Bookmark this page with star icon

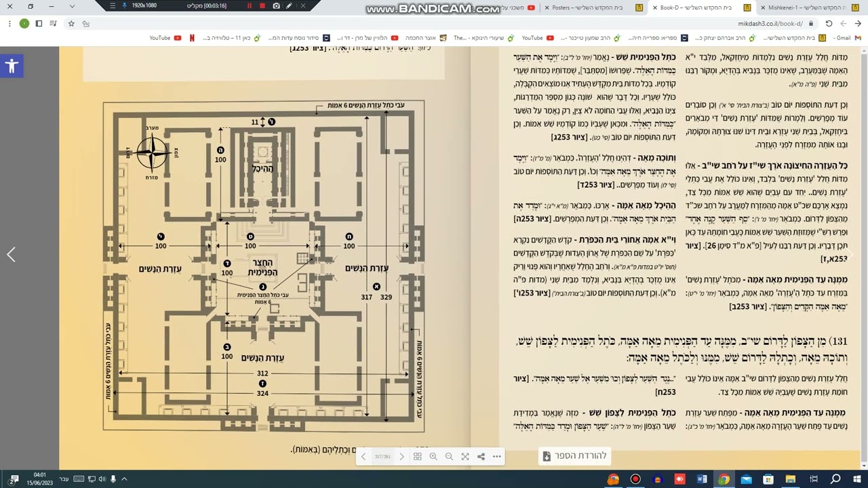pyautogui.click(x=71, y=23)
